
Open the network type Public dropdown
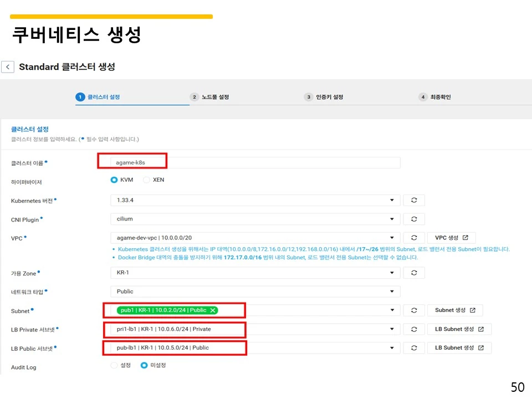(255, 291)
